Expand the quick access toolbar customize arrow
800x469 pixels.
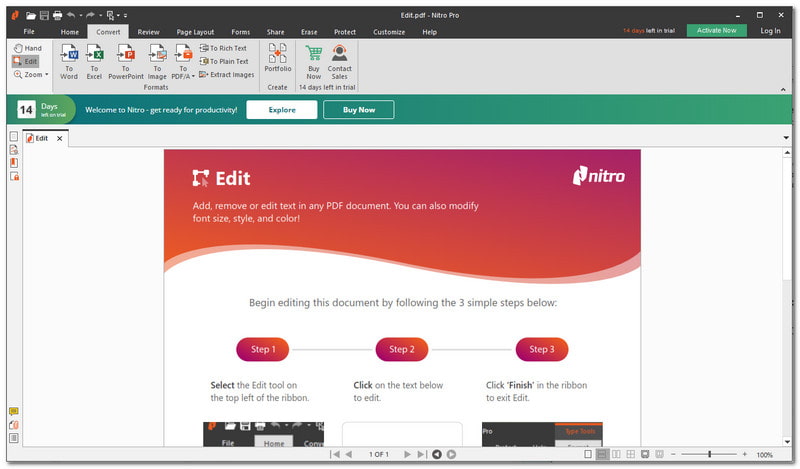[x=124, y=16]
